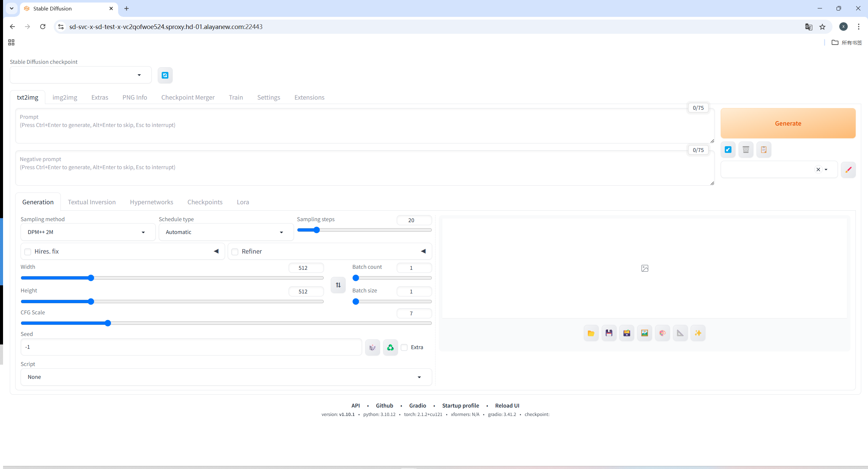
Task: Click the pencil edit styles icon
Action: coord(848,170)
